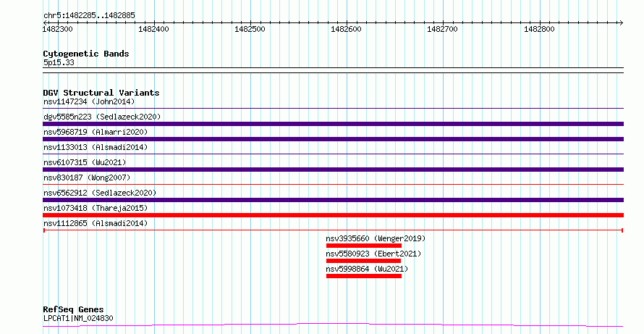Click the short red bar of nsv3935660

pos(364,246)
